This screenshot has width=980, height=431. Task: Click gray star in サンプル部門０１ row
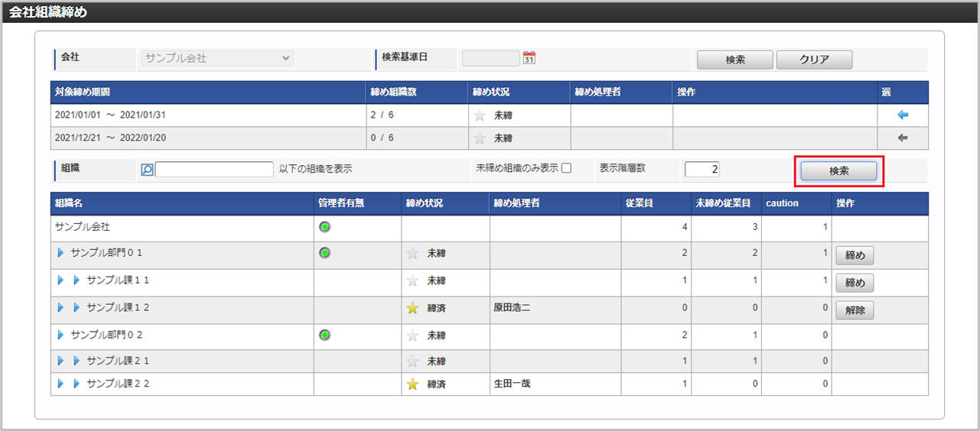[x=413, y=253]
